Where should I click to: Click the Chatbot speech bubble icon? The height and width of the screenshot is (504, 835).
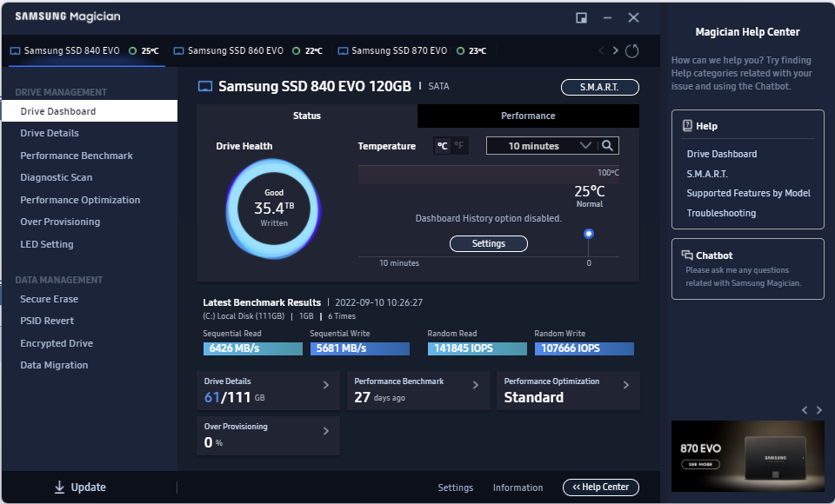point(687,255)
